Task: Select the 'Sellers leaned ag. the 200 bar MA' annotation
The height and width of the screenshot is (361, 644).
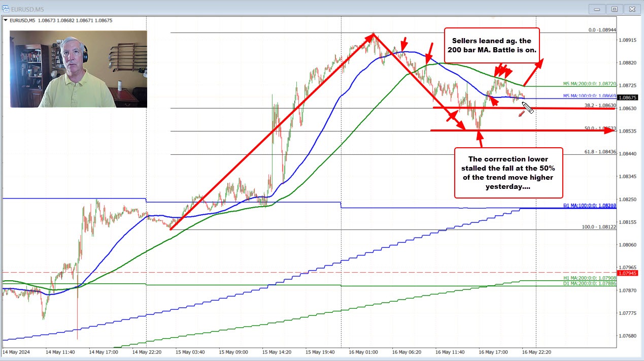Action: tap(492, 46)
